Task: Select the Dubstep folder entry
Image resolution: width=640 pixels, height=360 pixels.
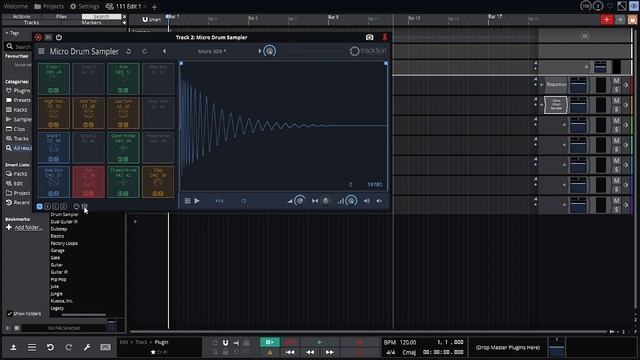Action: [x=59, y=229]
